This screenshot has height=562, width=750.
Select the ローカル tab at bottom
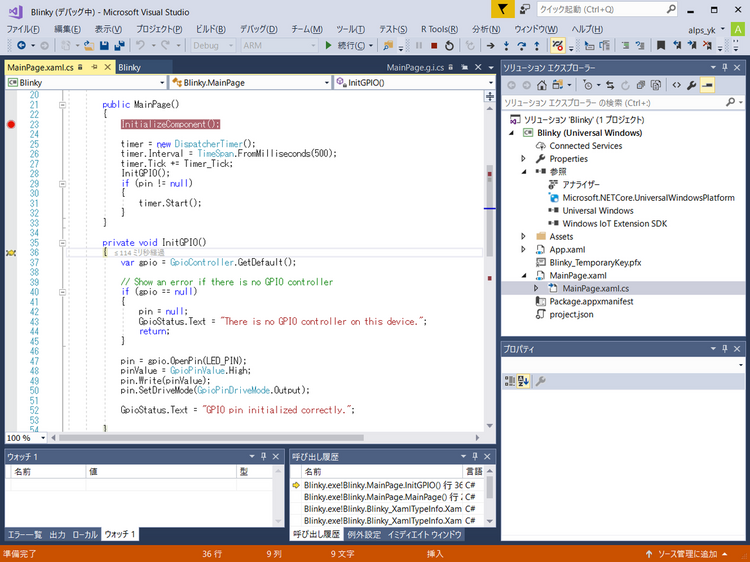pyautogui.click(x=85, y=534)
